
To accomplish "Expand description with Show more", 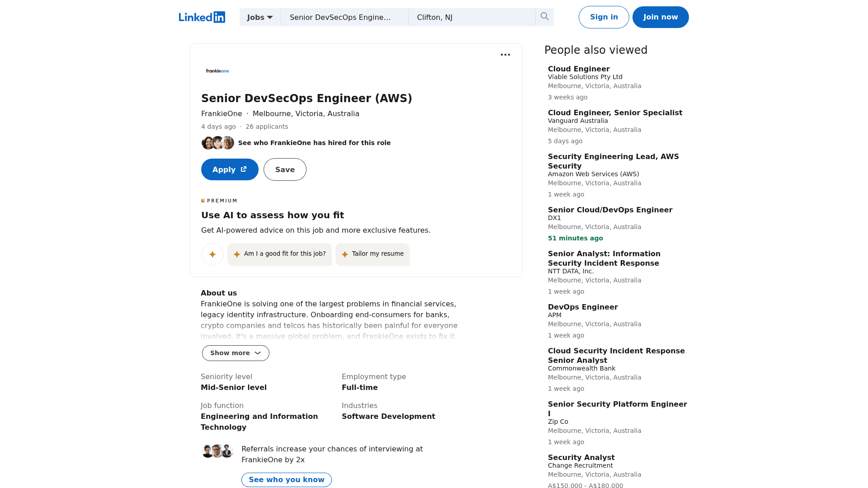I will (x=236, y=353).
